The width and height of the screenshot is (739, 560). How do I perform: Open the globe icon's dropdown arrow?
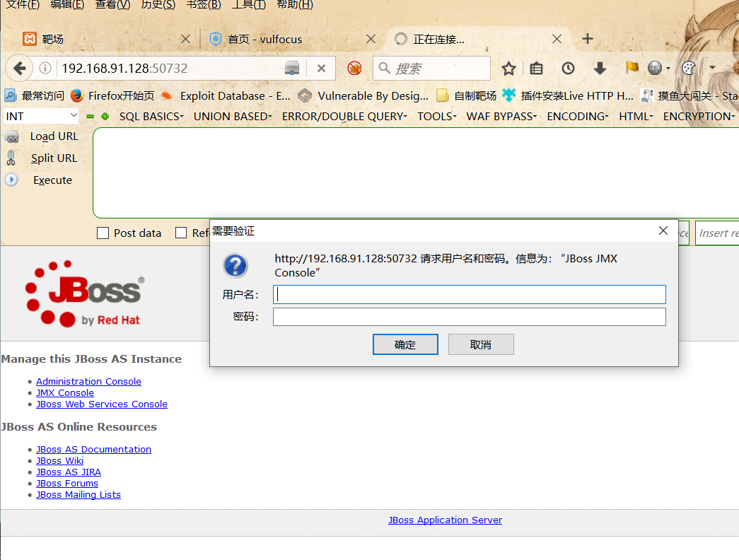pyautogui.click(x=668, y=69)
